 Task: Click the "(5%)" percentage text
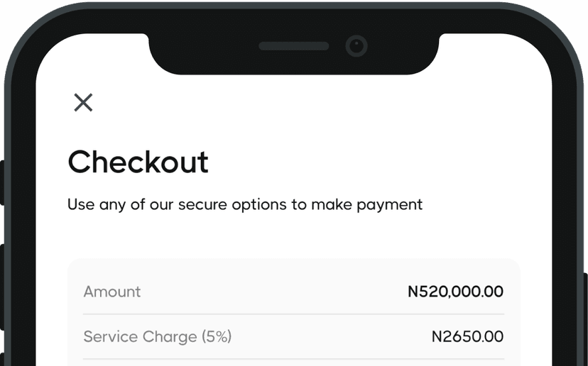pos(217,336)
